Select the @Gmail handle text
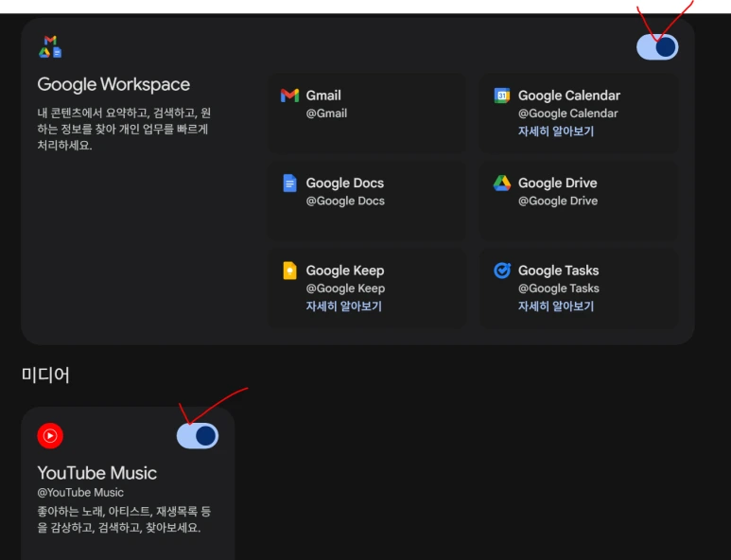731x560 pixels. pyautogui.click(x=326, y=114)
